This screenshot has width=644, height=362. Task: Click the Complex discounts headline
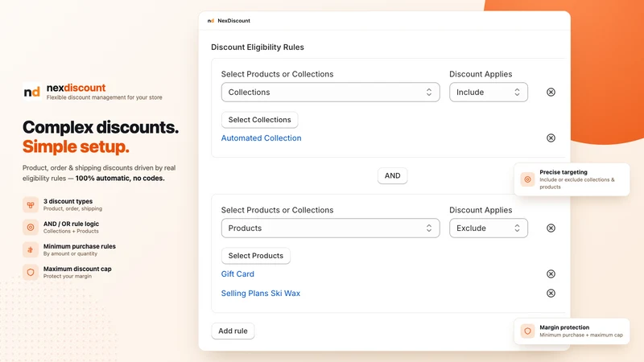coord(101,127)
